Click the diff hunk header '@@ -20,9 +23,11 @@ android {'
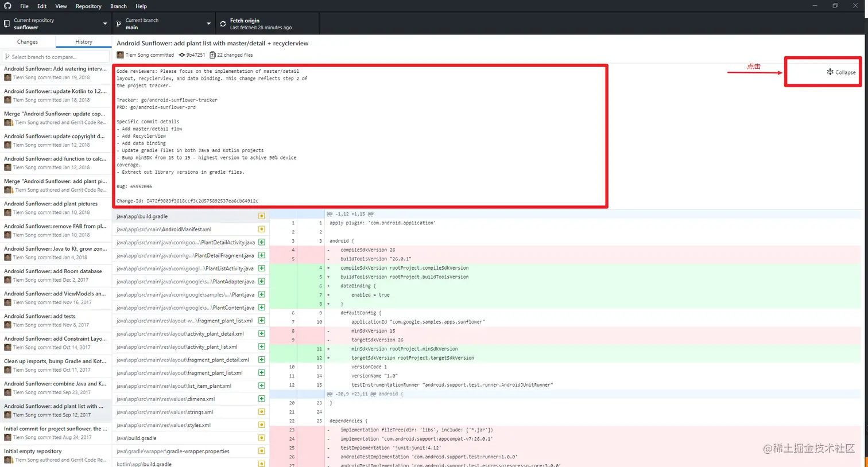This screenshot has height=467, width=868. coord(365,394)
